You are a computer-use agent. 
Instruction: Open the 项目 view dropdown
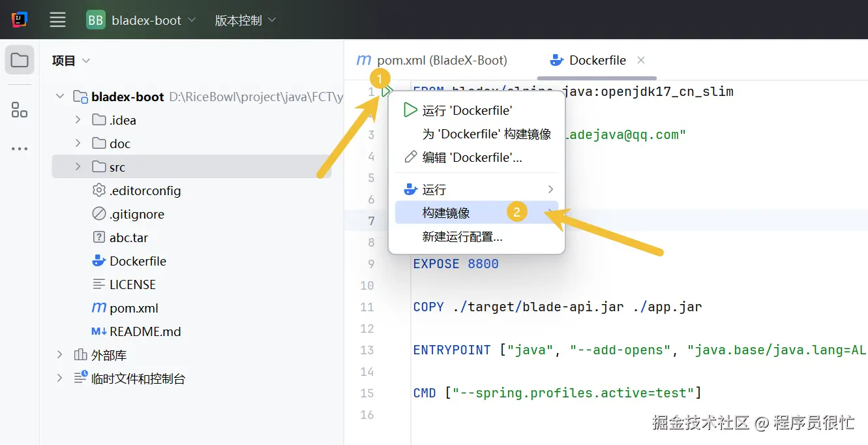click(71, 61)
